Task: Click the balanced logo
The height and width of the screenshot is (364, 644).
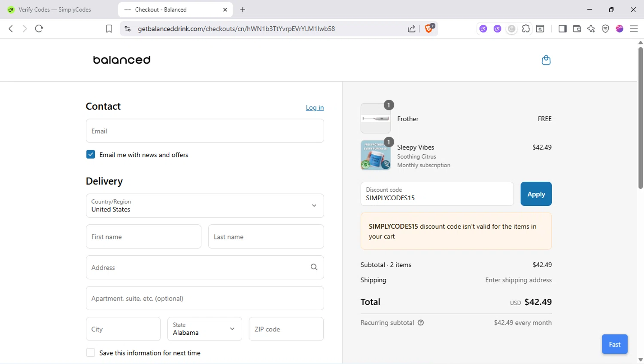Action: [x=122, y=60]
